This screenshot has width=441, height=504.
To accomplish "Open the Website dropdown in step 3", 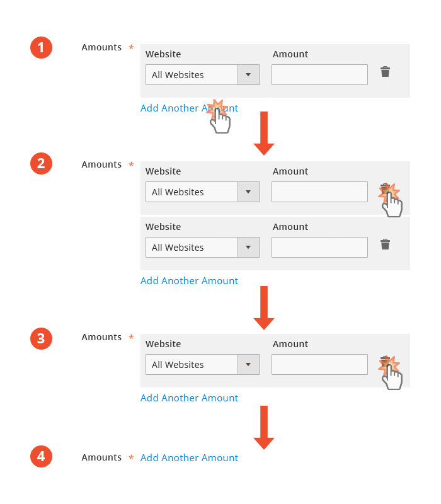I will point(202,364).
